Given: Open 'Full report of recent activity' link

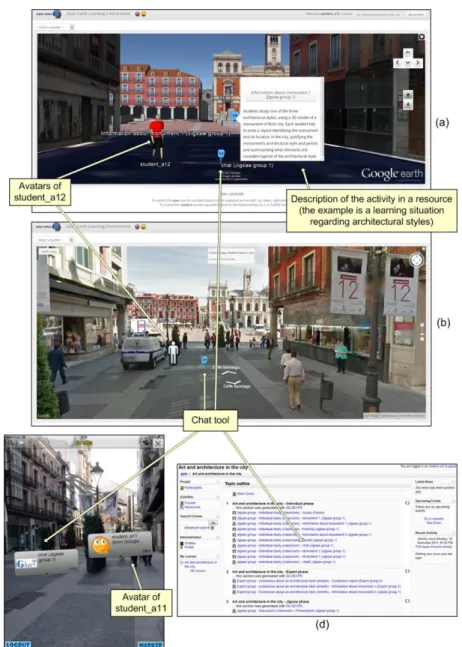Looking at the screenshot, I should 434,547.
